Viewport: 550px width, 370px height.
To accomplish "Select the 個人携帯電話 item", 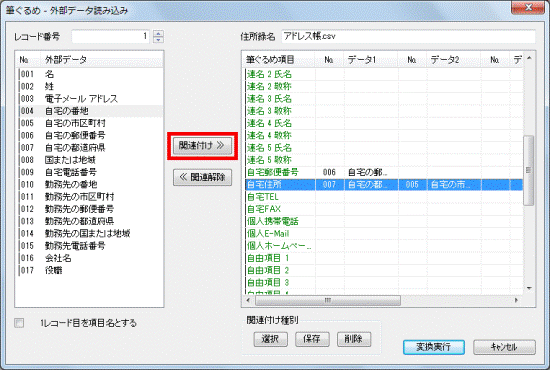I will click(273, 221).
